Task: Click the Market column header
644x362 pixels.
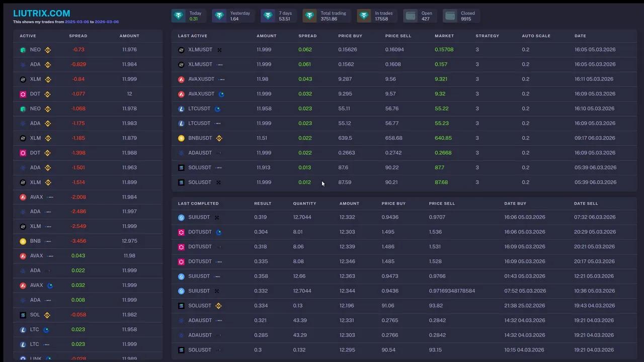Action: tap(444, 36)
